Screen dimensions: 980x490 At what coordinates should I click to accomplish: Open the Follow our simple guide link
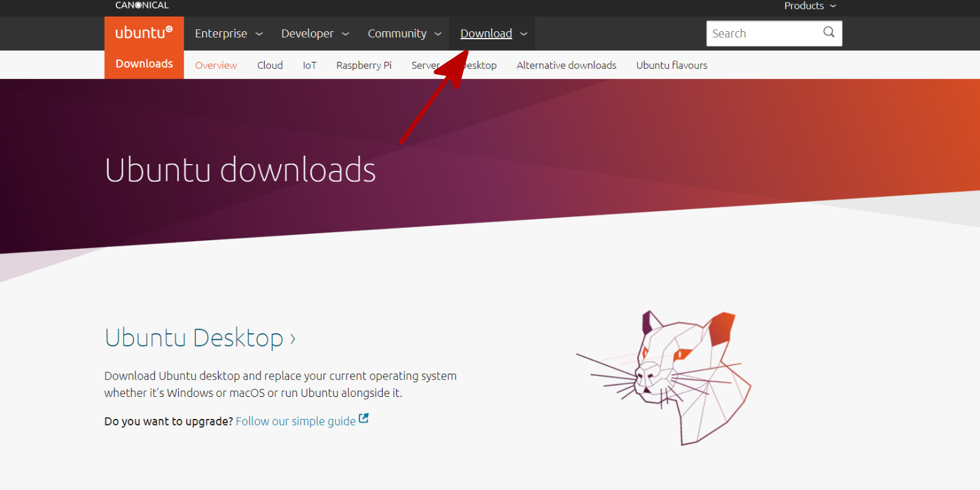click(296, 421)
